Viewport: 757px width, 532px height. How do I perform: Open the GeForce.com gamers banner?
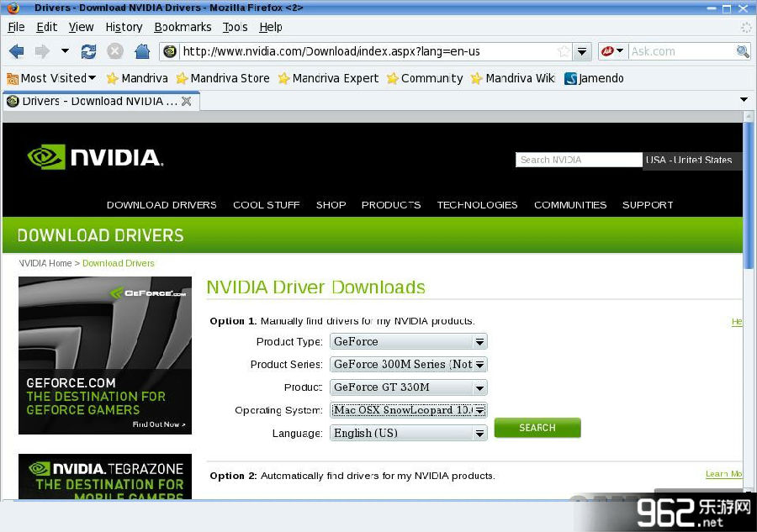[x=105, y=356]
